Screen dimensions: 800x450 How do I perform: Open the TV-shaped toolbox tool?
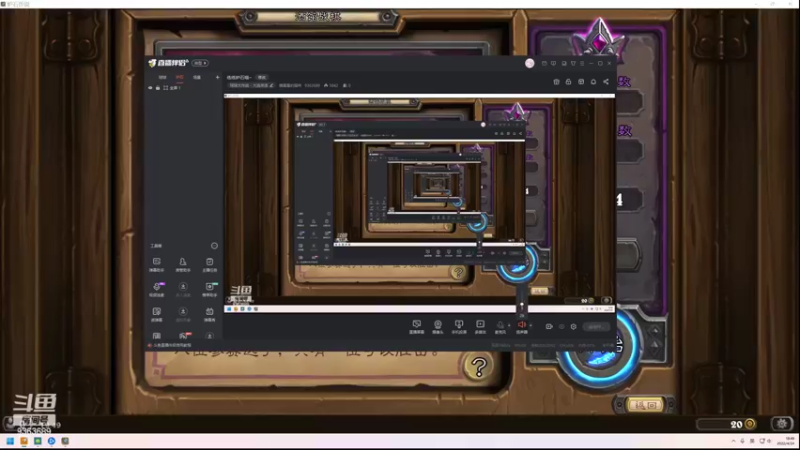coord(209,314)
